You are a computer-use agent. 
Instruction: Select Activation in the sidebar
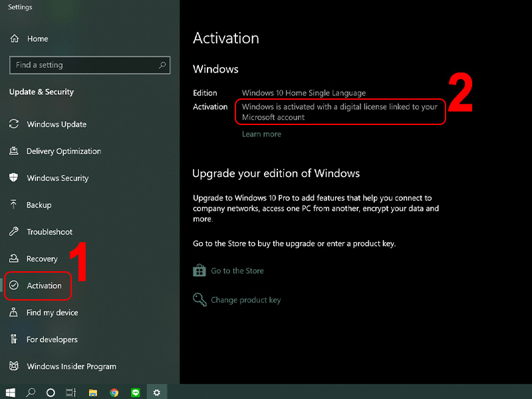[x=44, y=286]
